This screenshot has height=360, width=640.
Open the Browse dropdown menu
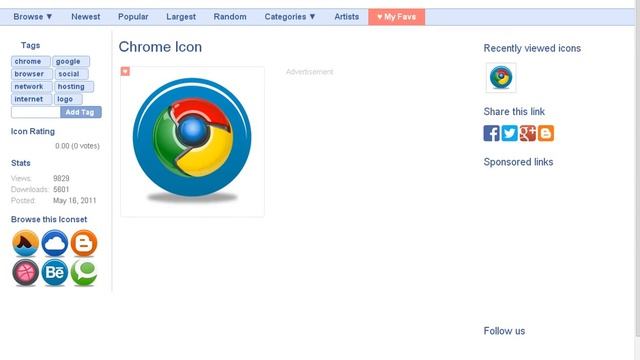point(33,17)
